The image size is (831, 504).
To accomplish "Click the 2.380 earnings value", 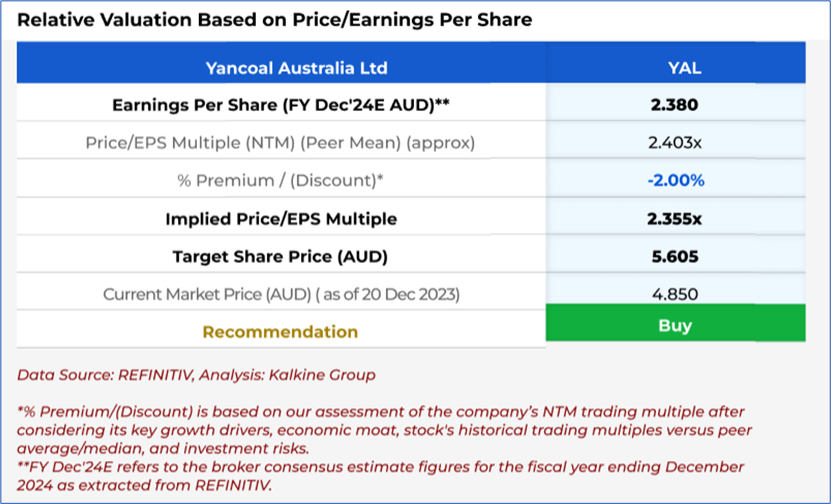I will pyautogui.click(x=675, y=105).
